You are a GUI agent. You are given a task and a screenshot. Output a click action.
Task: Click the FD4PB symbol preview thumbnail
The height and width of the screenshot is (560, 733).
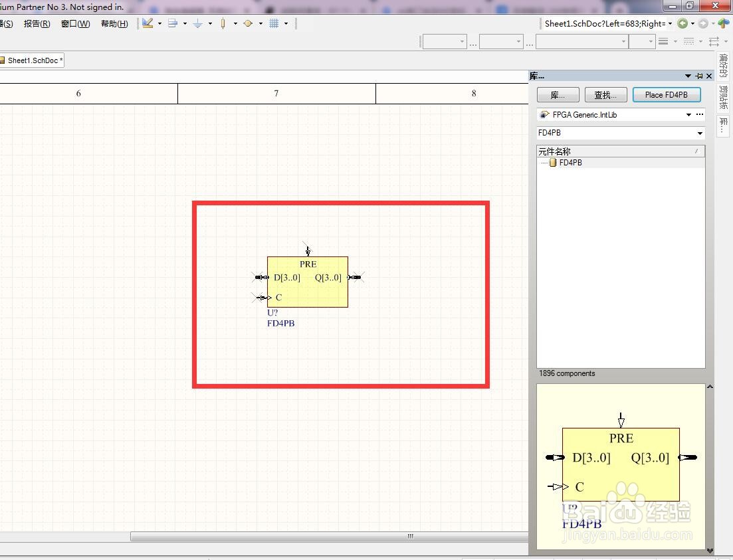point(621,466)
